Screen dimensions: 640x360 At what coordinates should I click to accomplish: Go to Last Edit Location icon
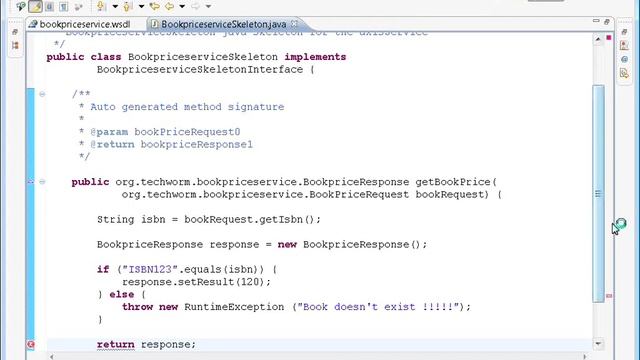click(155, 6)
